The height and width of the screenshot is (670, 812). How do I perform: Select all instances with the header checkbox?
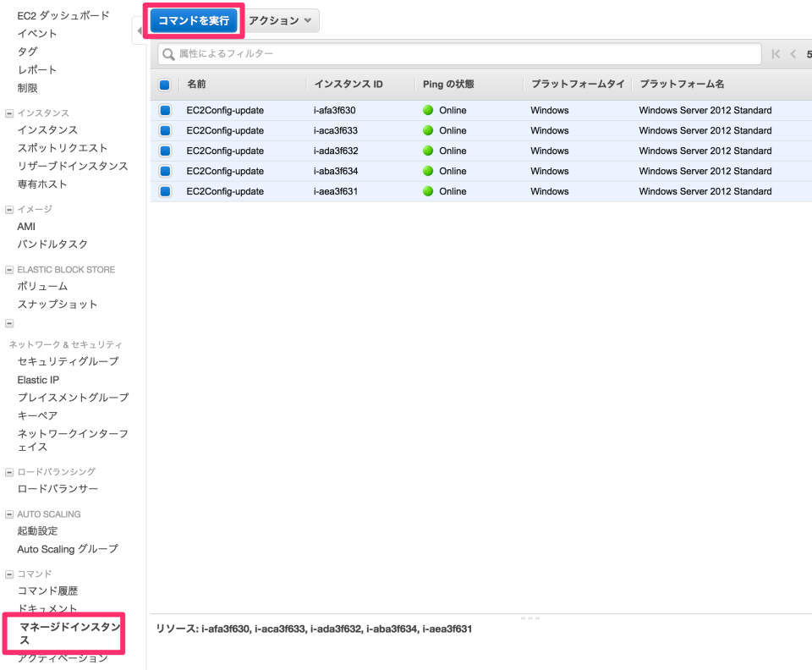coord(163,84)
